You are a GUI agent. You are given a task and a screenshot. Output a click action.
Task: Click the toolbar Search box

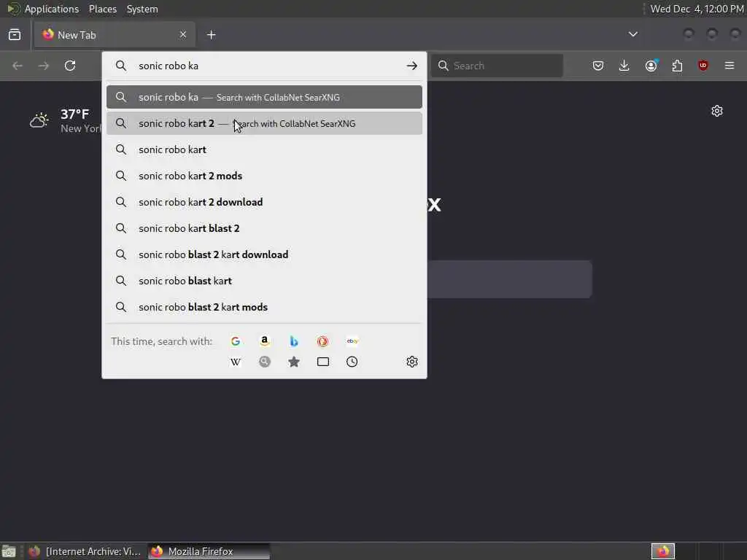pos(497,66)
